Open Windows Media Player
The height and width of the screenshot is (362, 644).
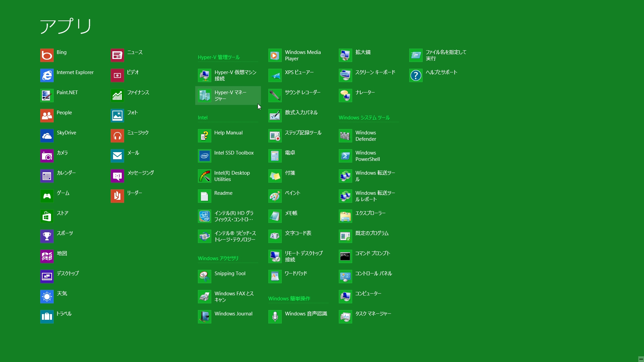[x=275, y=55]
